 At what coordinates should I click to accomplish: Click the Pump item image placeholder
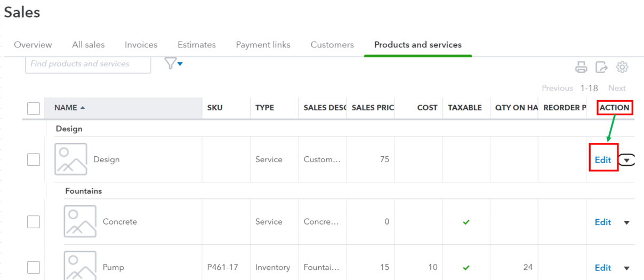pyautogui.click(x=80, y=266)
